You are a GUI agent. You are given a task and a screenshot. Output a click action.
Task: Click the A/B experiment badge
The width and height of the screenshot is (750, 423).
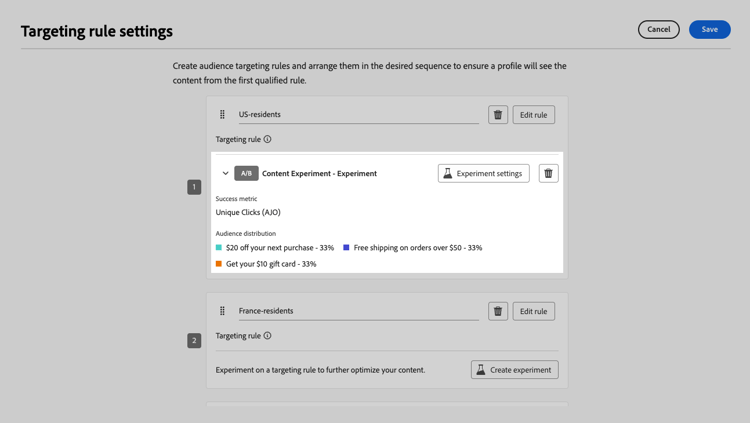point(246,173)
